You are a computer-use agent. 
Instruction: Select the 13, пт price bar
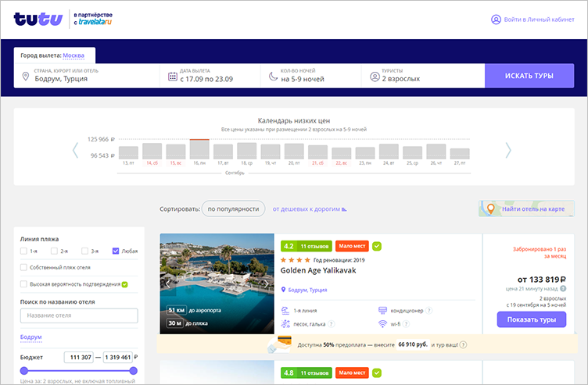(128, 153)
